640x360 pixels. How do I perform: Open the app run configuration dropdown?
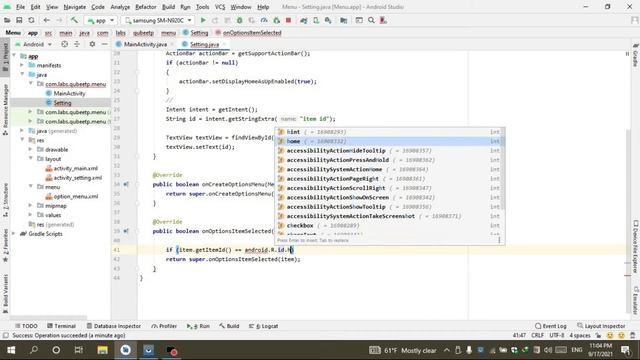[100, 20]
